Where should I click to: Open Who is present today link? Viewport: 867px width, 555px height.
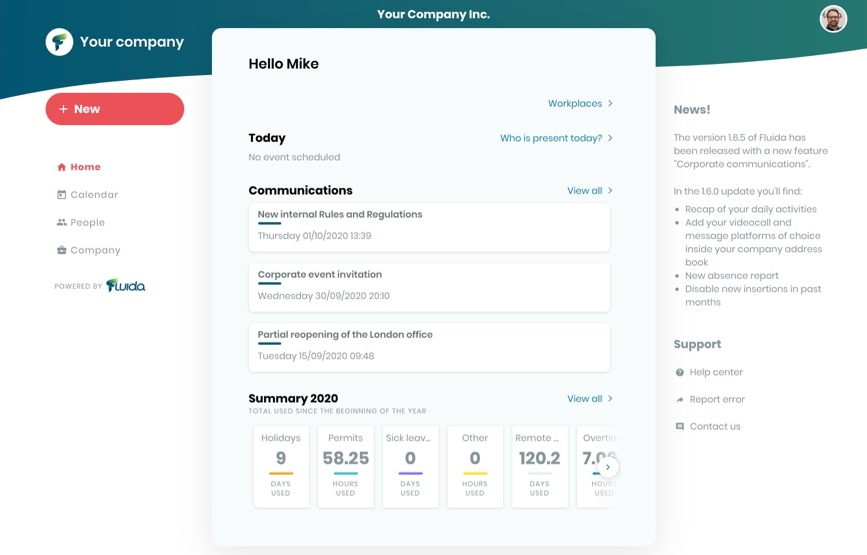point(551,138)
